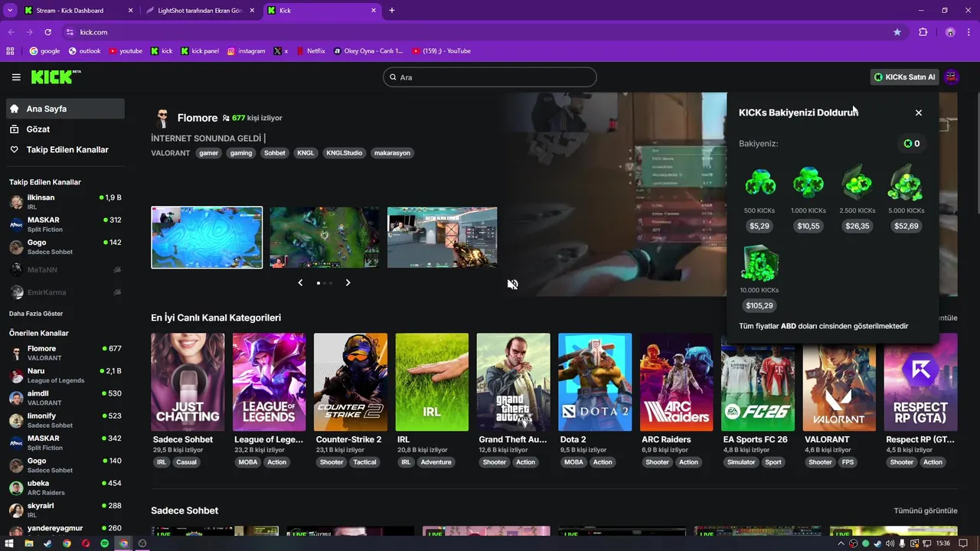Viewport: 980px width, 551px height.
Task: Open Naru channel in recommended list
Action: pyautogui.click(x=65, y=376)
